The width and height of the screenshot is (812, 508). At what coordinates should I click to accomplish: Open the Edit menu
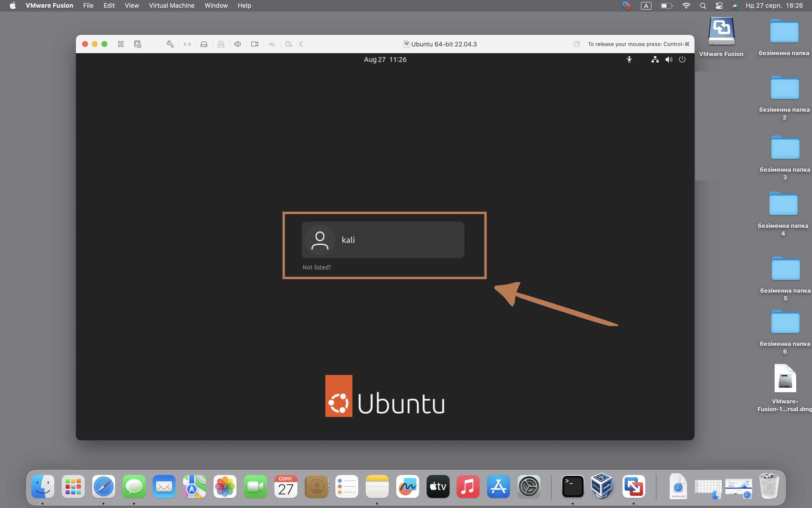pos(109,5)
